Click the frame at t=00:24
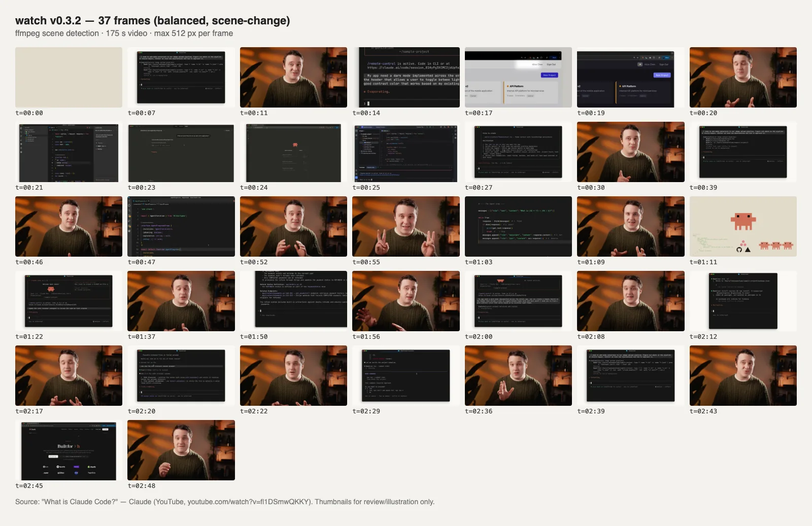The width and height of the screenshot is (812, 526). click(293, 152)
